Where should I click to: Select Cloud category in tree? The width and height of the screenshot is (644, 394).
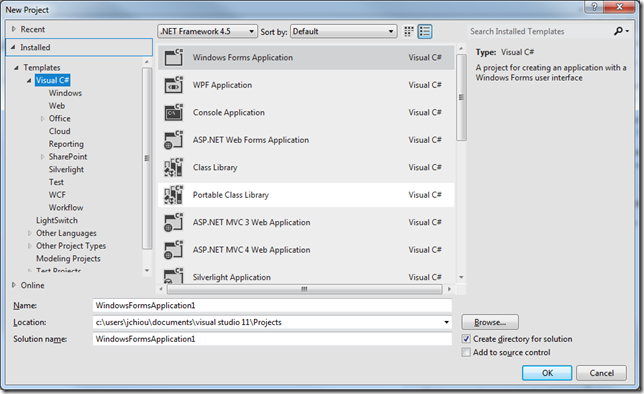tap(60, 131)
